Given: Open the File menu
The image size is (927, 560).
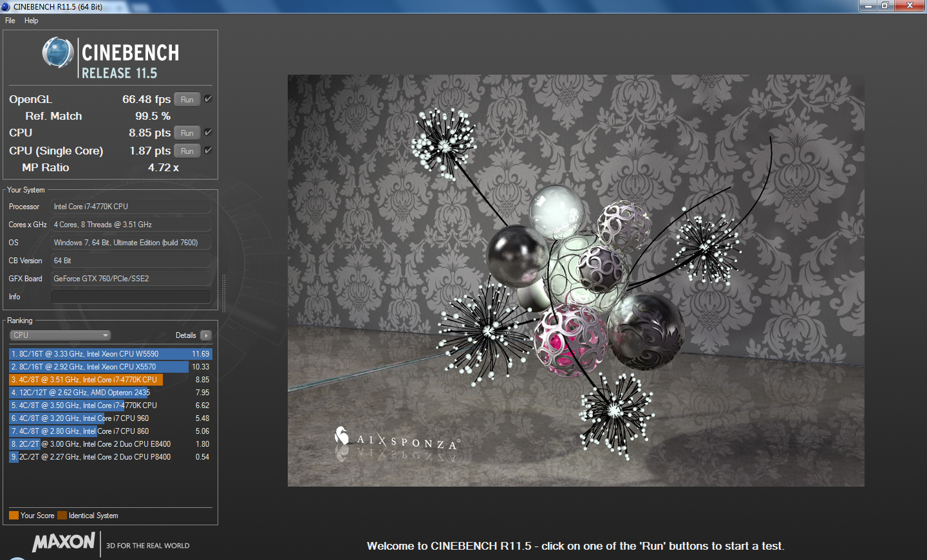Looking at the screenshot, I should tap(10, 21).
